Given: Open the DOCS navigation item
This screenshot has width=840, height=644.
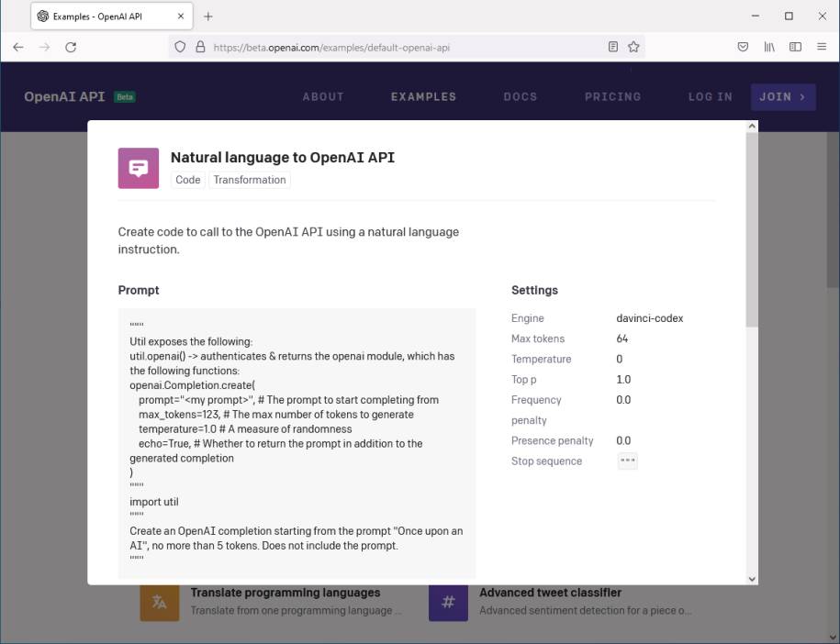Looking at the screenshot, I should (521, 97).
